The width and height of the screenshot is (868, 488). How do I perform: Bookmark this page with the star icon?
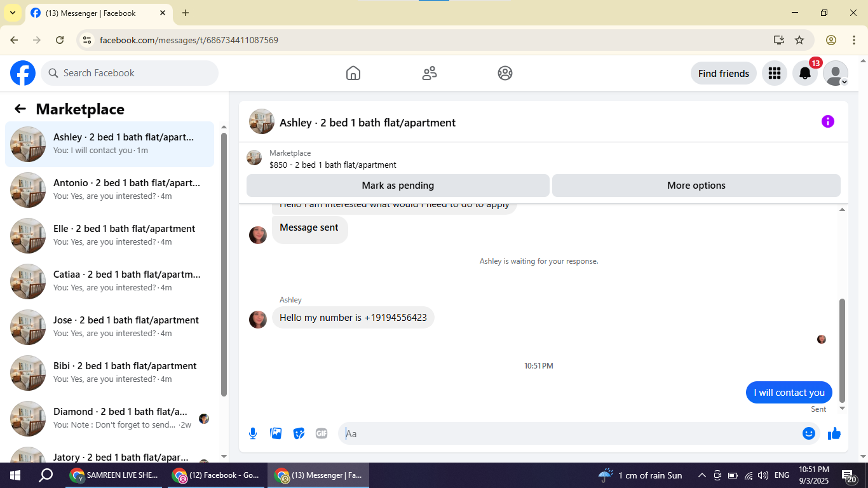[x=799, y=40]
